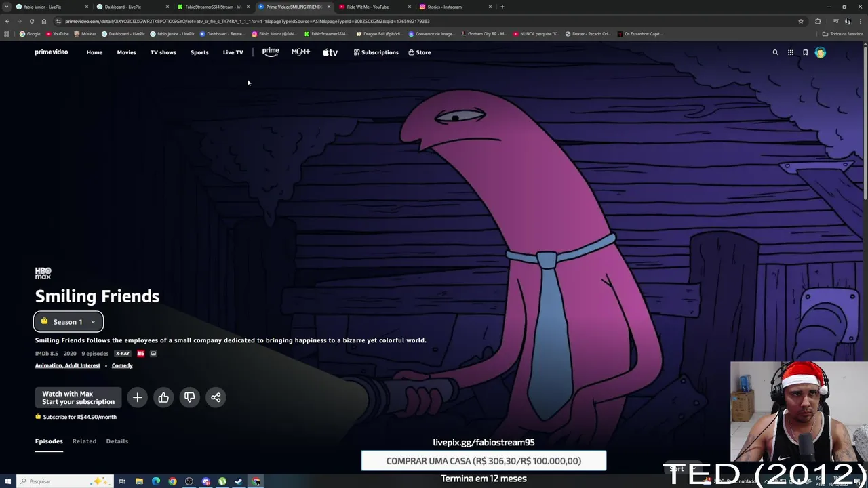
Task: Click the browser back arrow
Action: pos(7,21)
